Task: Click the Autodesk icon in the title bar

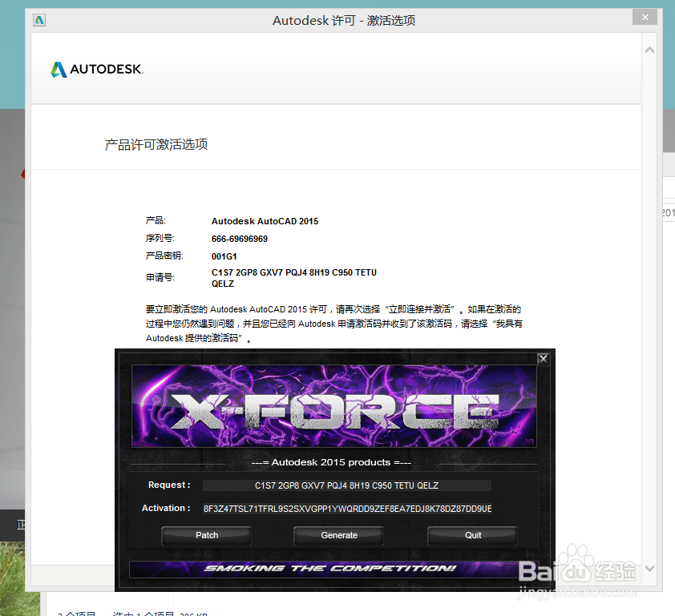Action: [x=38, y=19]
